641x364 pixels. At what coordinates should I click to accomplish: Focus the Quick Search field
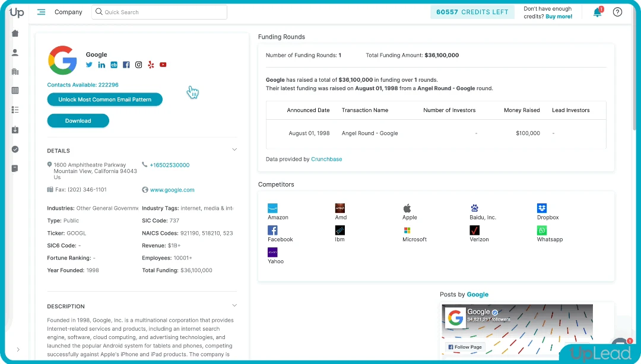click(x=160, y=12)
